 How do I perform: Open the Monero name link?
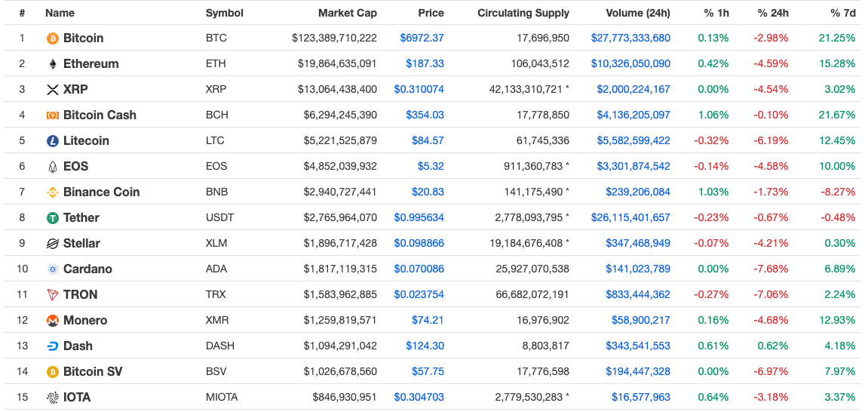pos(85,320)
